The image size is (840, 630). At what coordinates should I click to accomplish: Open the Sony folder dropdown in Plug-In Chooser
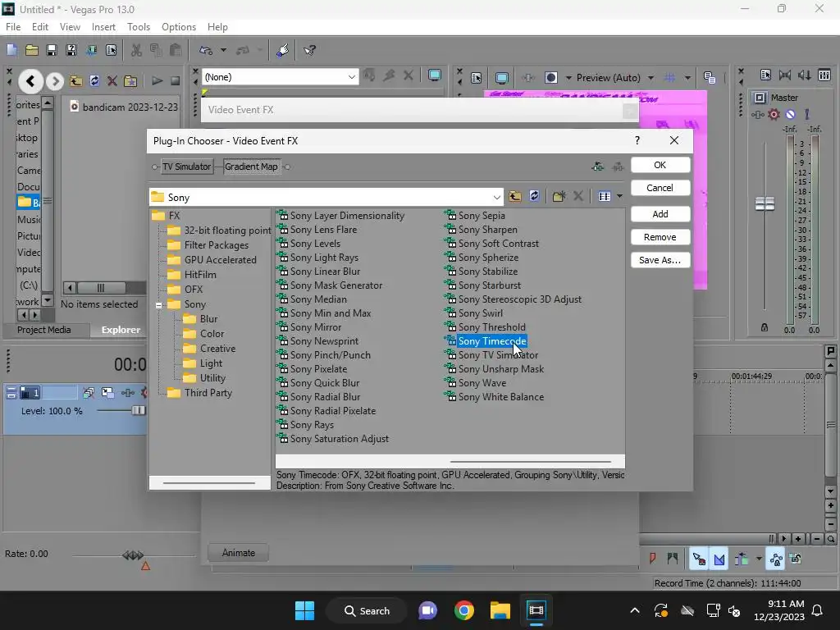(496, 197)
